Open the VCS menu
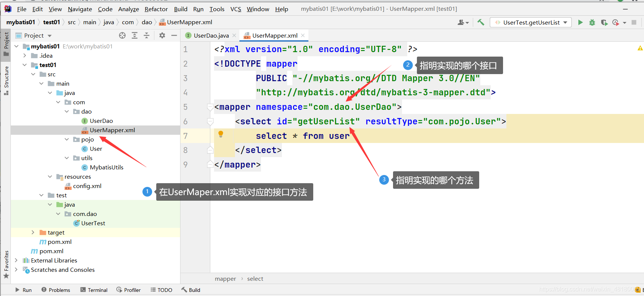 point(236,9)
